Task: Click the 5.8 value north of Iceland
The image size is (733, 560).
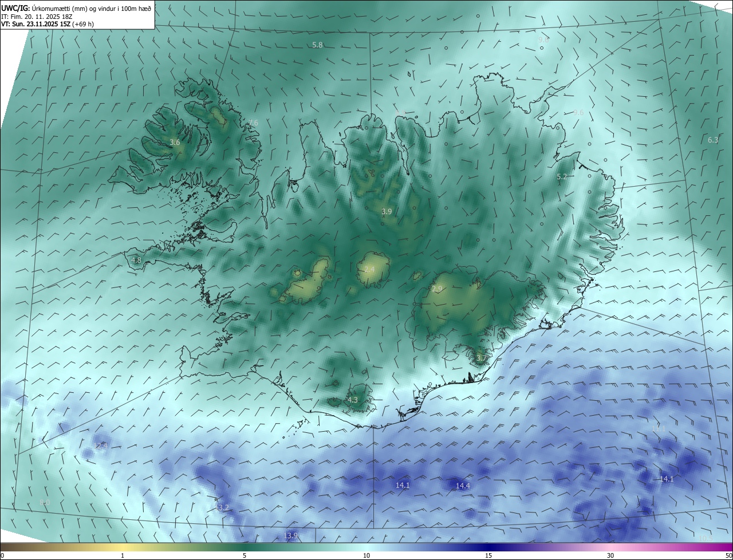Action: [x=317, y=45]
